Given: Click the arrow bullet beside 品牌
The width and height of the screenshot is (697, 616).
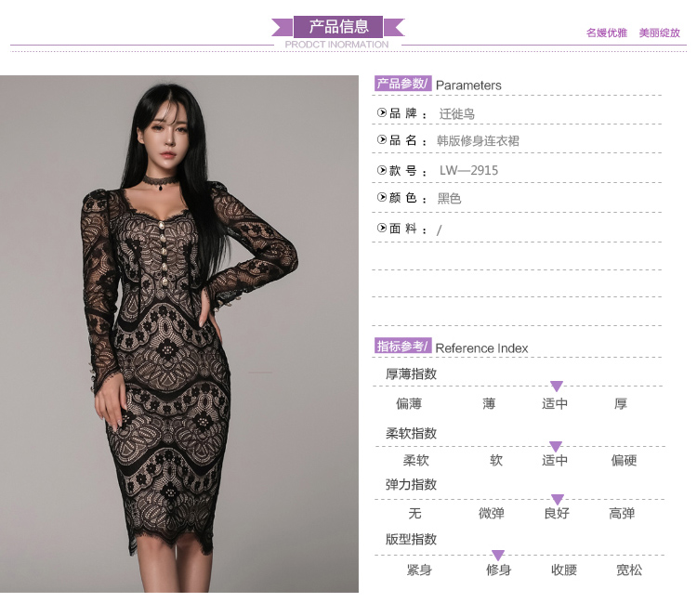Looking at the screenshot, I should coord(381,112).
